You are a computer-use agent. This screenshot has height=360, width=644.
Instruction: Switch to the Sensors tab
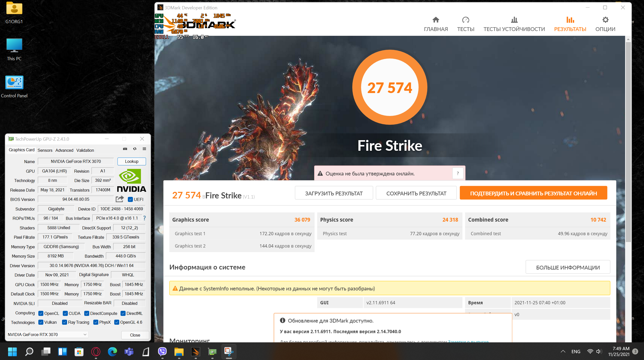tap(45, 150)
